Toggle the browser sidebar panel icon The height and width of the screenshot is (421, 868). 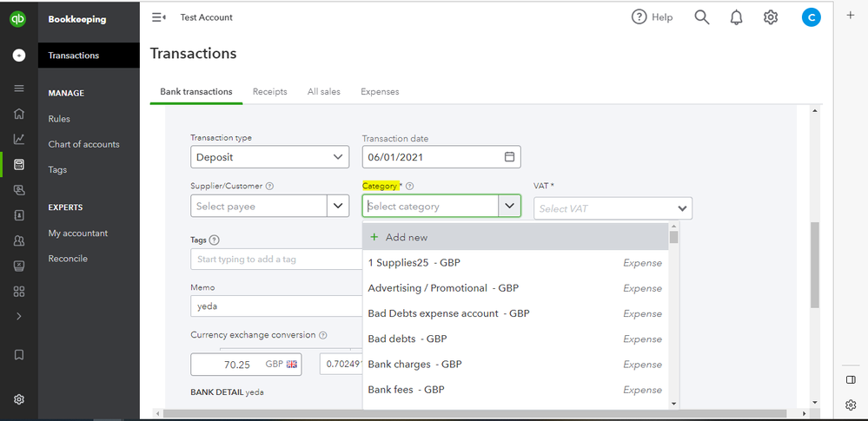[851, 379]
